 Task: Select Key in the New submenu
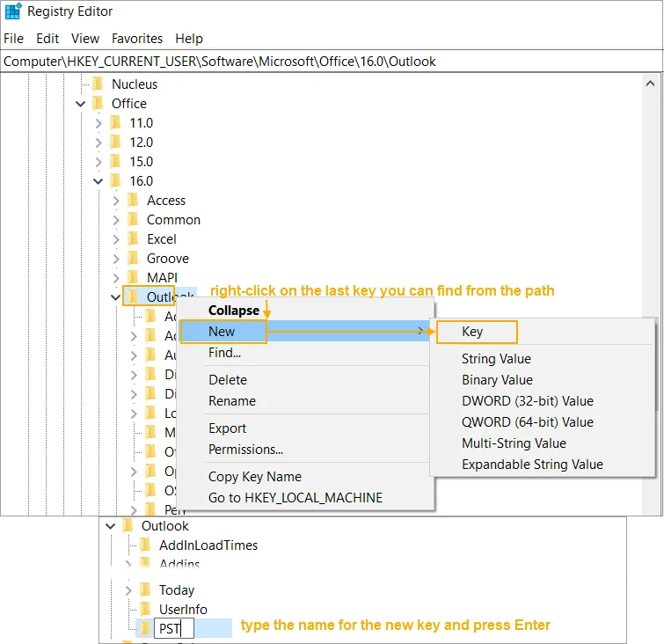(x=543, y=332)
